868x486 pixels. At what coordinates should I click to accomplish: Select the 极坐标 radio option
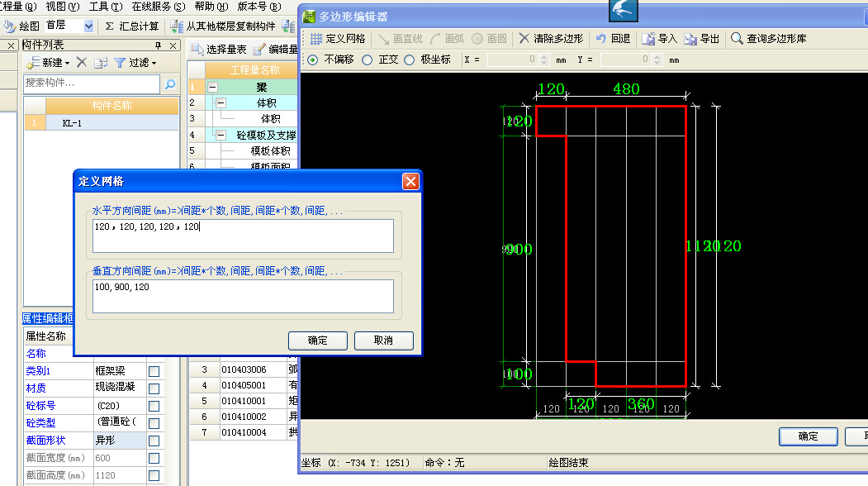(409, 60)
